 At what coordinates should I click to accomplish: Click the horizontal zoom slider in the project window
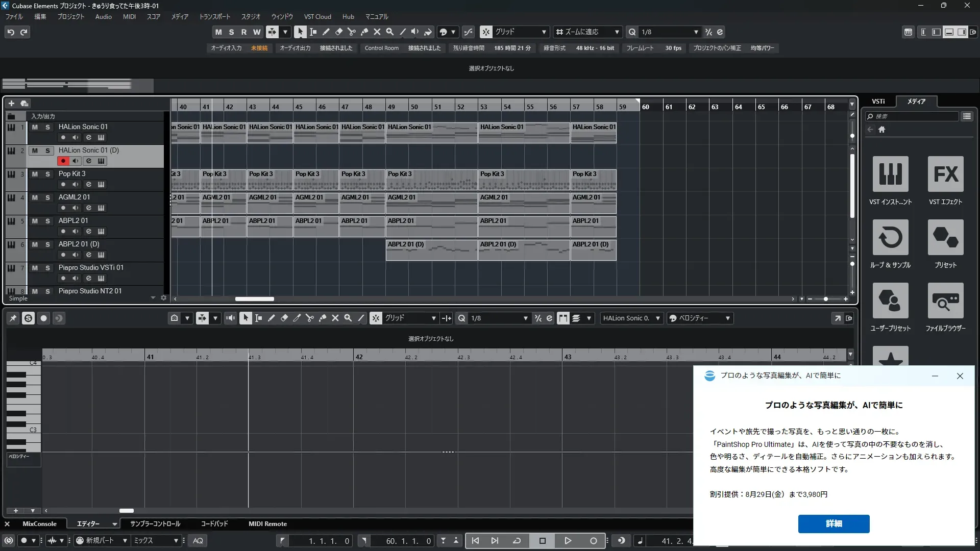[x=826, y=299]
